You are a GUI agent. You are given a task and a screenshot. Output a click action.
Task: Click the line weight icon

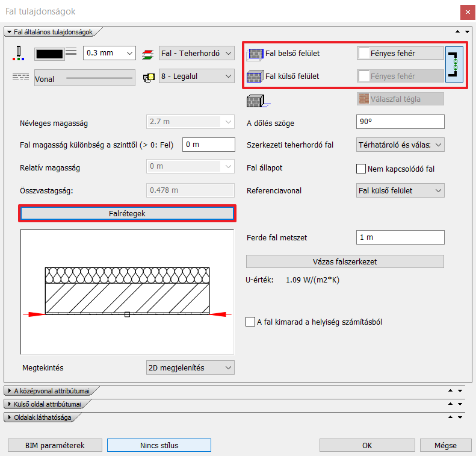[72, 53]
